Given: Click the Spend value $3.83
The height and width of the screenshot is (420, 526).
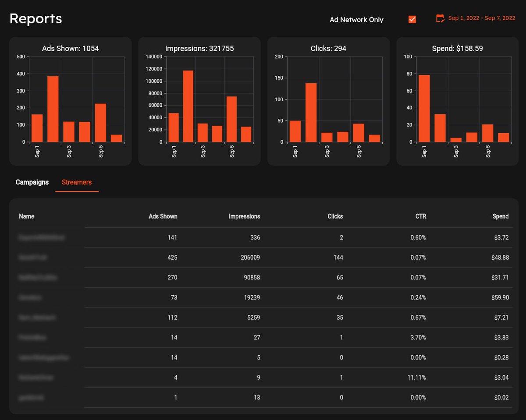Looking at the screenshot, I should point(501,338).
